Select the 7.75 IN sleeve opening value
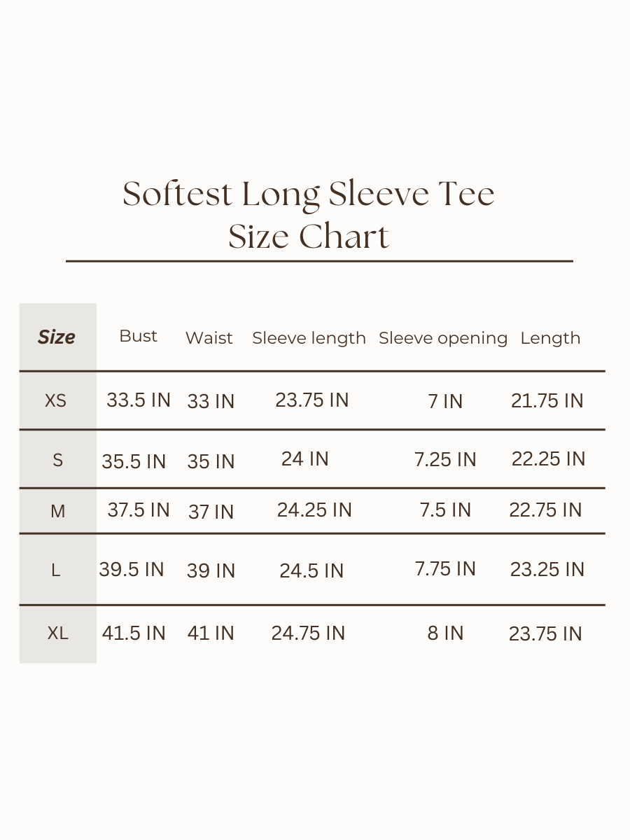The height and width of the screenshot is (840, 630). (x=445, y=569)
